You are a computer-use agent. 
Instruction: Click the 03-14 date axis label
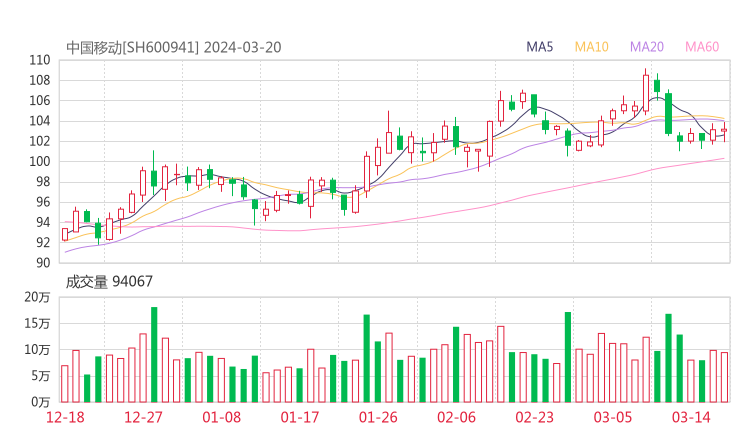coord(691,417)
